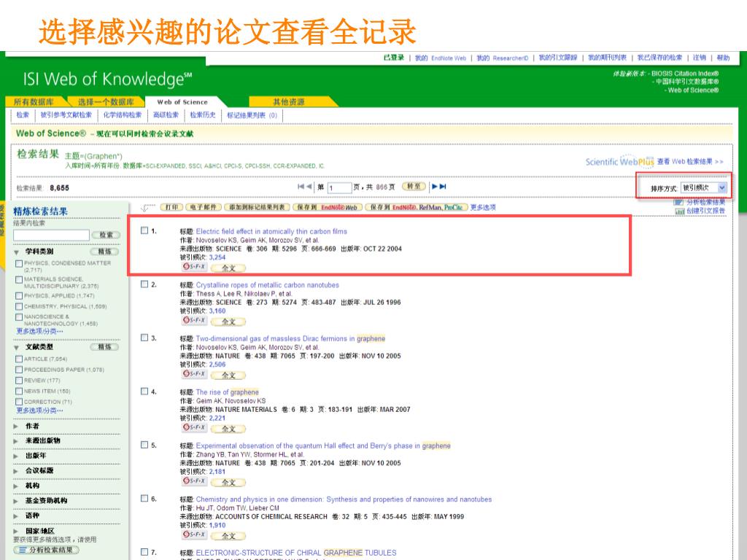The height and width of the screenshot is (560, 747).
Task: Expand the 出版年 refine section
Action: click(16, 456)
